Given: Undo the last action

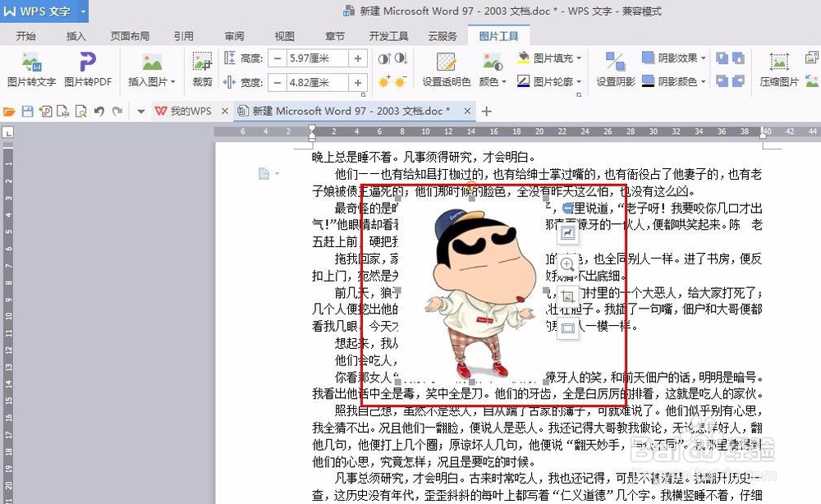Looking at the screenshot, I should coord(99,111).
